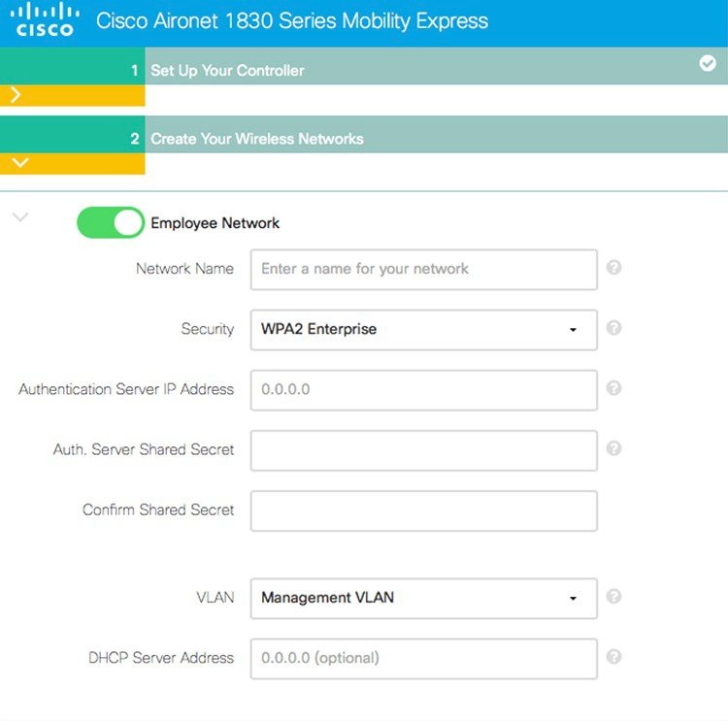Image resolution: width=728 pixels, height=721 pixels.
Task: Click help icon beside Security dropdown
Action: tap(613, 328)
